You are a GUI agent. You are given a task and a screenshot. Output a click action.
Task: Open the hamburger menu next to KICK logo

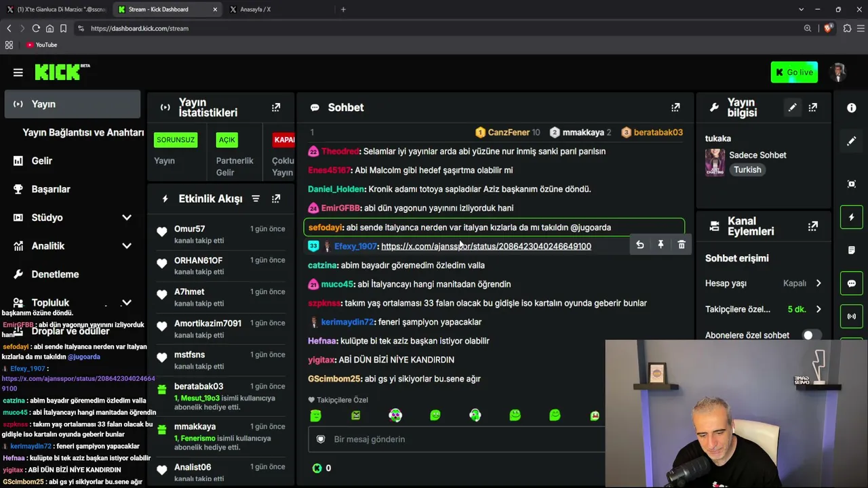coord(18,73)
